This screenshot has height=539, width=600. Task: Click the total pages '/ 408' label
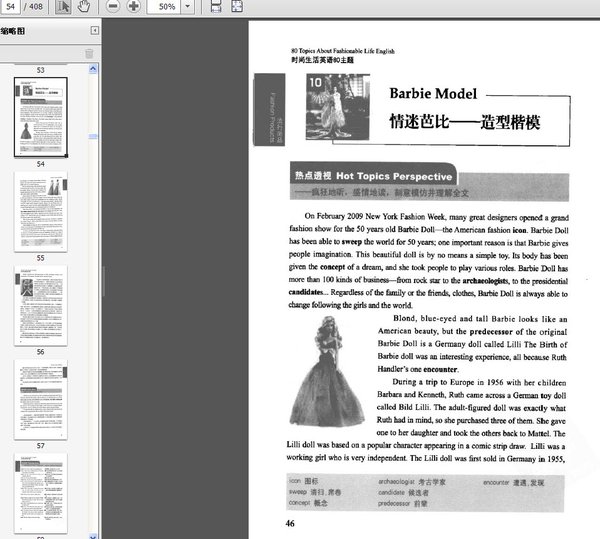33,7
